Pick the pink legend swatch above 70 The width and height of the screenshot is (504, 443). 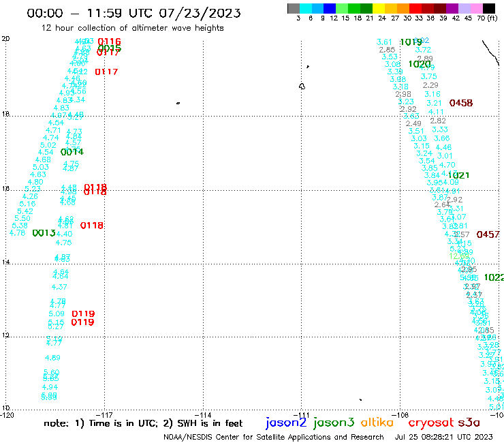pos(476,8)
